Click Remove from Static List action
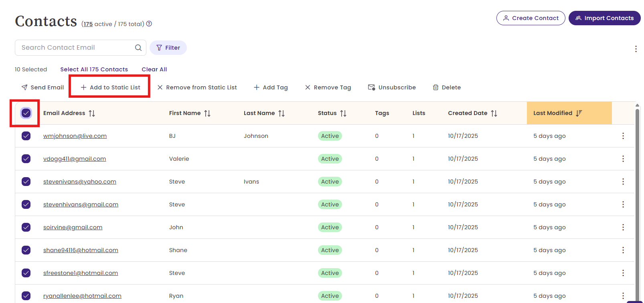Screen dimensions: 644x303 point(197,87)
